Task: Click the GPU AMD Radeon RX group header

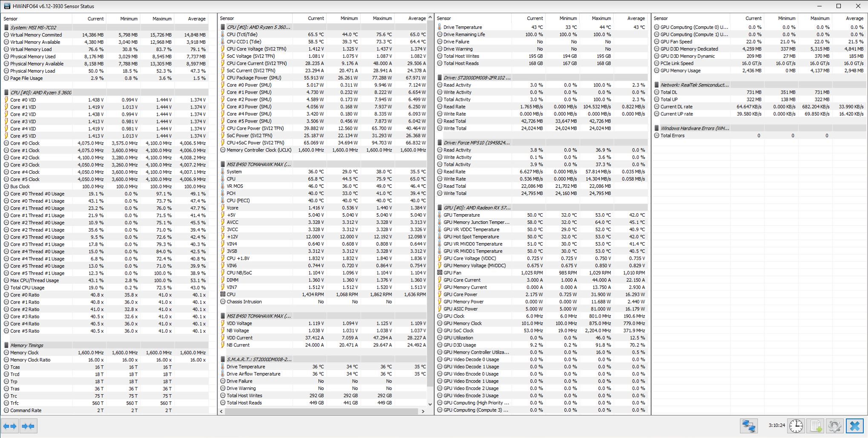Action: click(477, 208)
